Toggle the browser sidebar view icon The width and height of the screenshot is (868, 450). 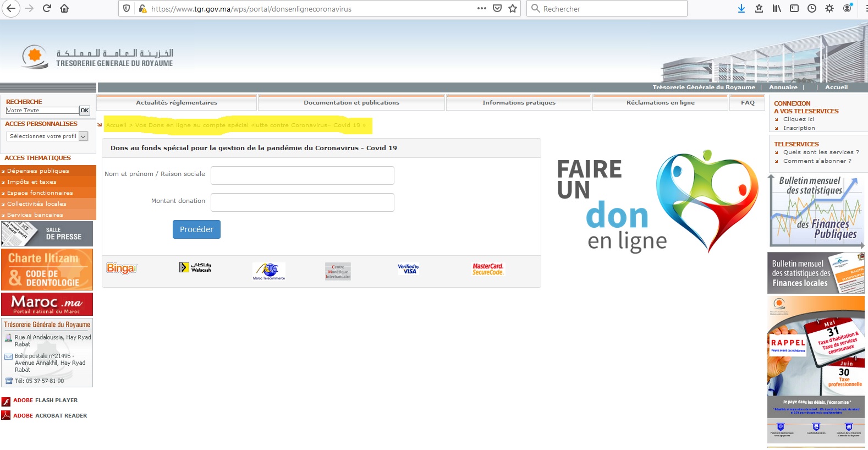pyautogui.click(x=794, y=8)
